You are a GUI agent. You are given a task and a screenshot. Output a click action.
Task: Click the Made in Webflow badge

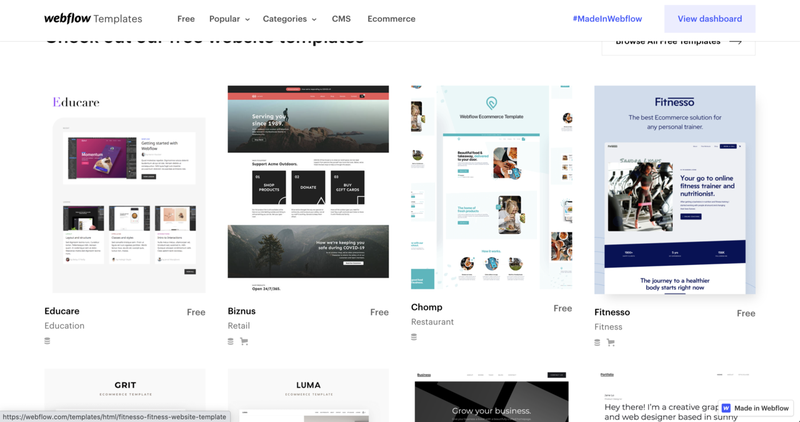[x=757, y=408]
